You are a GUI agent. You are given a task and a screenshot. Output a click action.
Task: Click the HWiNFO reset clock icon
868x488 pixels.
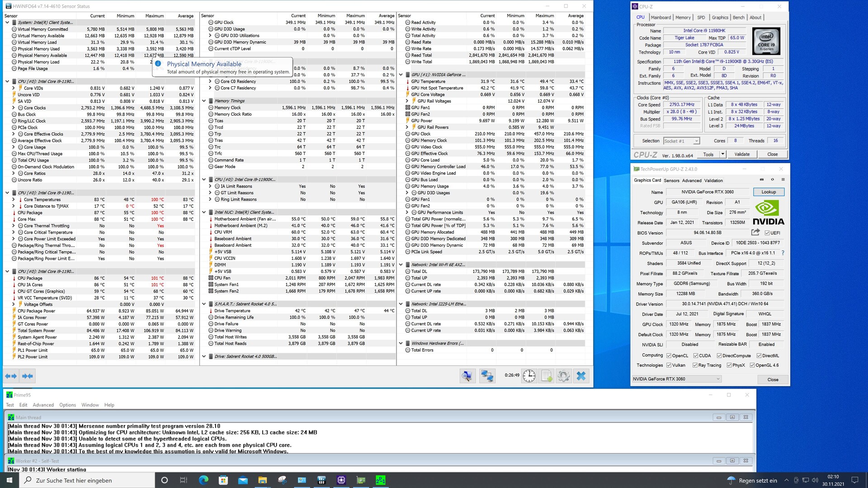529,376
